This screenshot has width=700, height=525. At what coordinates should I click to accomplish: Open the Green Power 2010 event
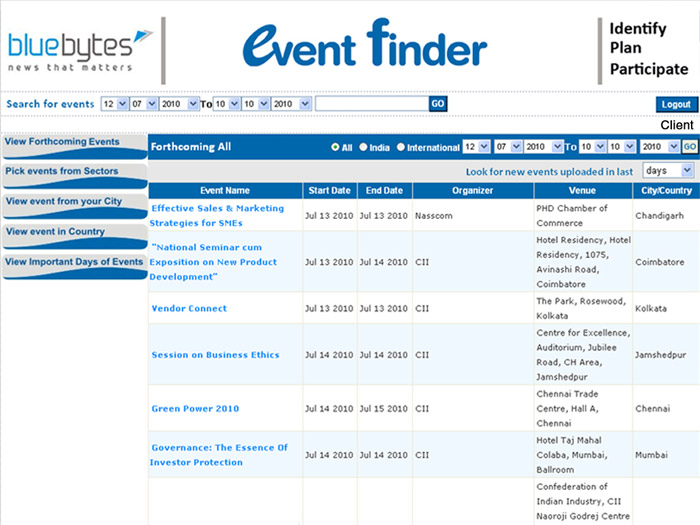(x=195, y=408)
